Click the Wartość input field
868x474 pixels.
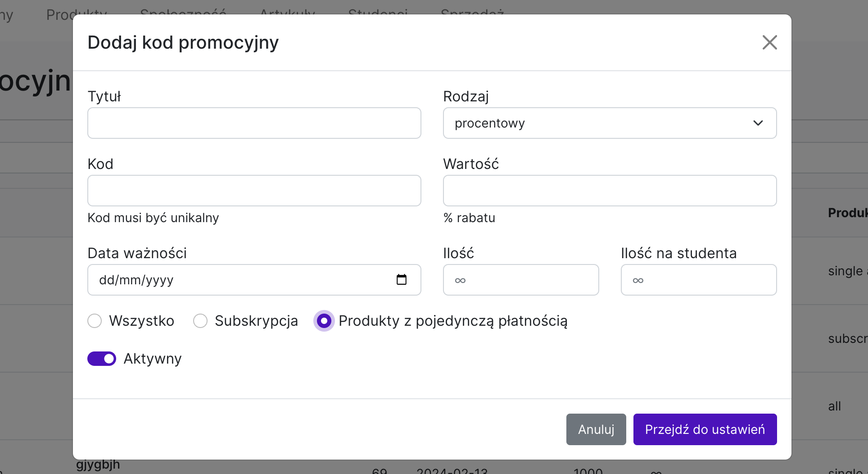point(610,191)
